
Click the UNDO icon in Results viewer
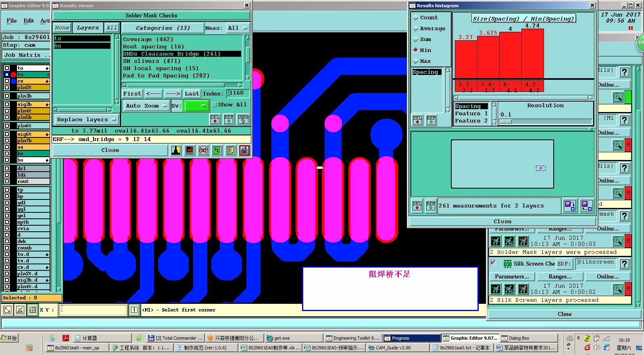(x=243, y=119)
